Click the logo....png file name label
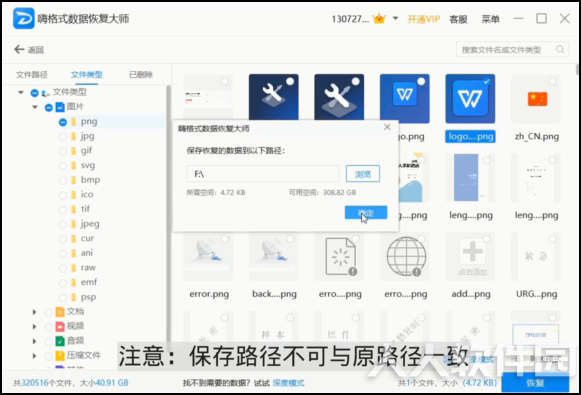 470,136
